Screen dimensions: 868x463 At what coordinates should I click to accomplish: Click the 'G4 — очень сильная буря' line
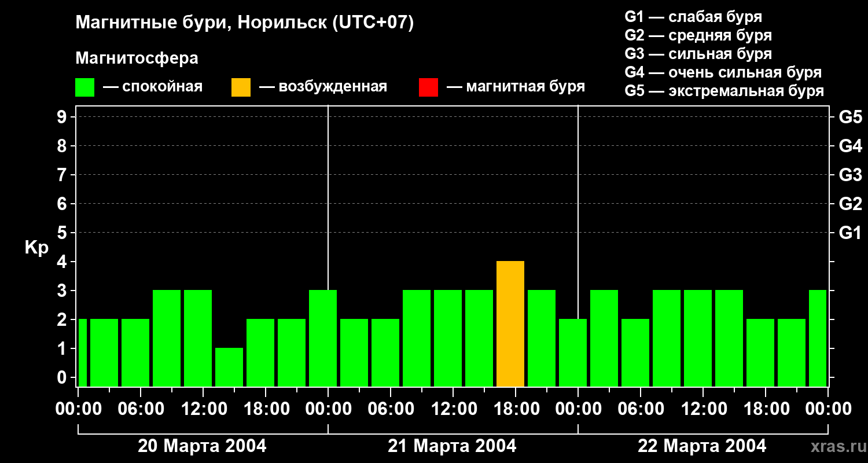(723, 72)
